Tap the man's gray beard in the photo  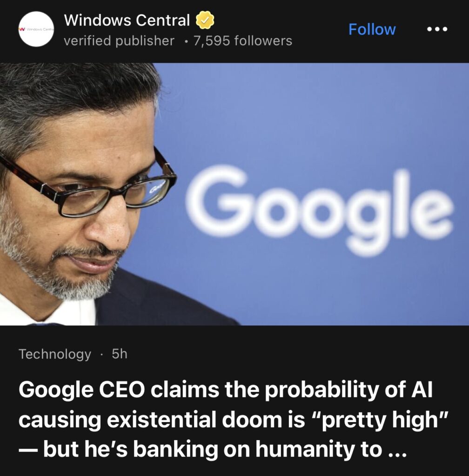click(61, 267)
